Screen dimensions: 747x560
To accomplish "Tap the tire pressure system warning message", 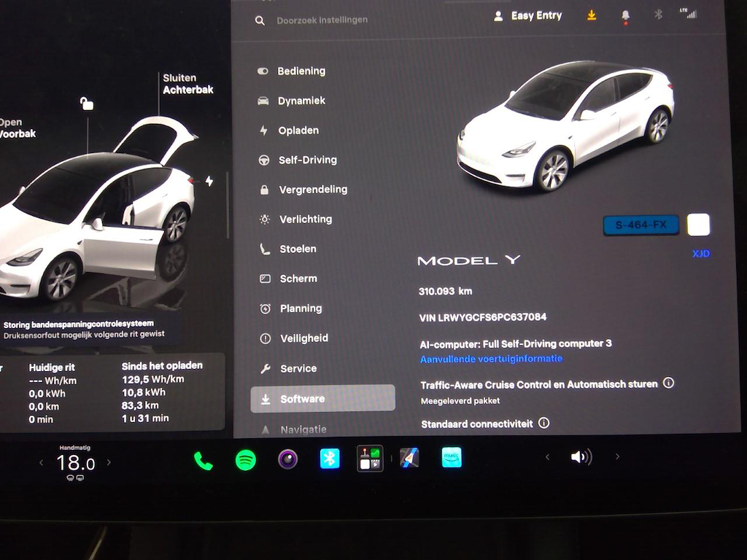I will point(84,330).
